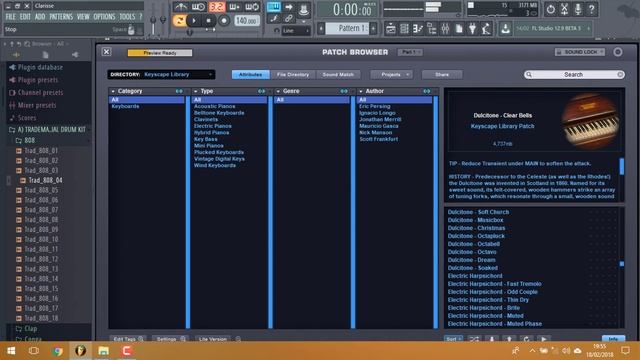Screen dimensions: 640x360
Task: Click the plus button beside Pattern 1
Action: (373, 29)
